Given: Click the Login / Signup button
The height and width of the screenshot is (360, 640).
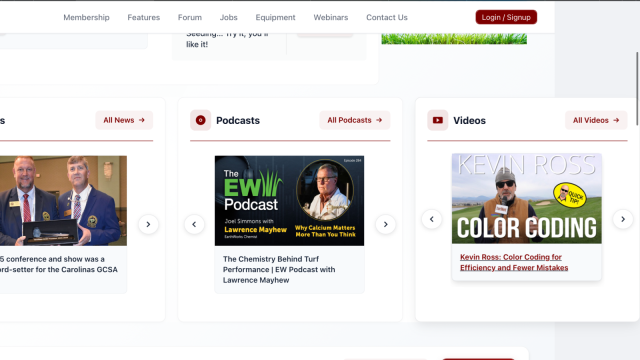Looking at the screenshot, I should pyautogui.click(x=506, y=17).
